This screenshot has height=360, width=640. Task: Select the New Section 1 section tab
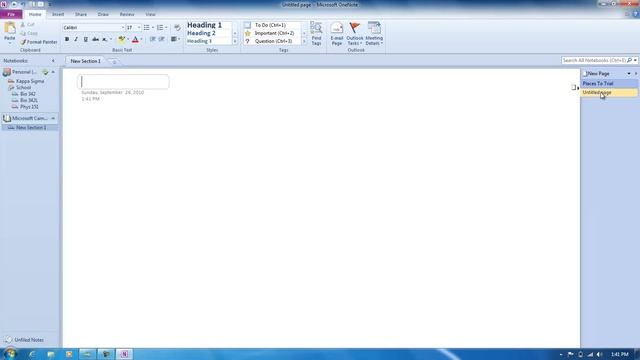point(85,61)
